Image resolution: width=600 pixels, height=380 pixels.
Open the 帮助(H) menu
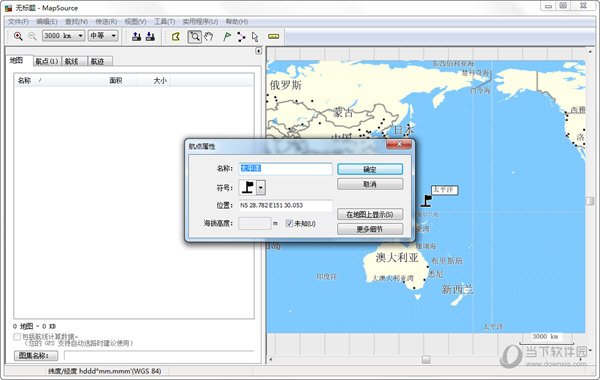236,21
